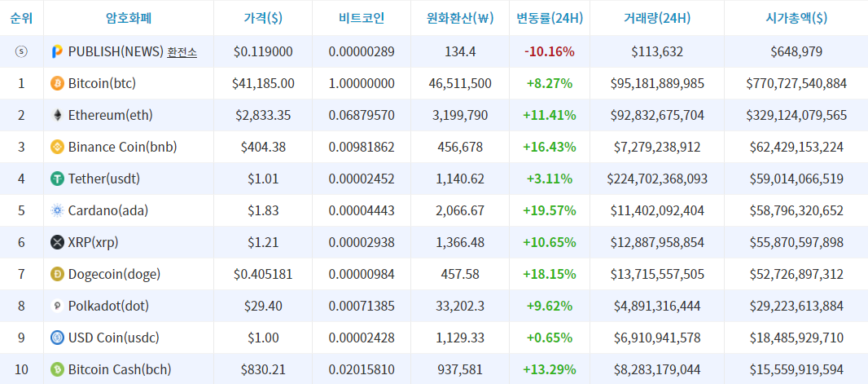Click the Cardano logo icon
The height and width of the screenshot is (384, 868).
pyautogui.click(x=57, y=210)
